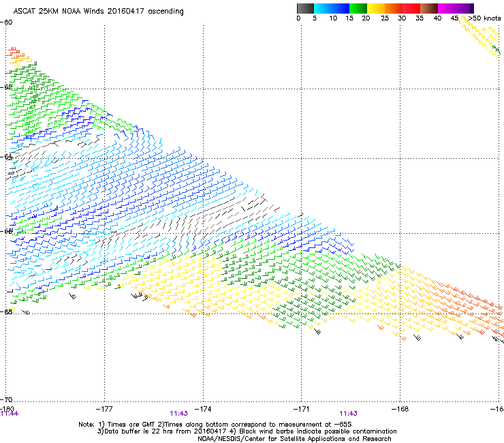
Task: Click the purple 11:44 time stamp
Action: tap(10, 414)
